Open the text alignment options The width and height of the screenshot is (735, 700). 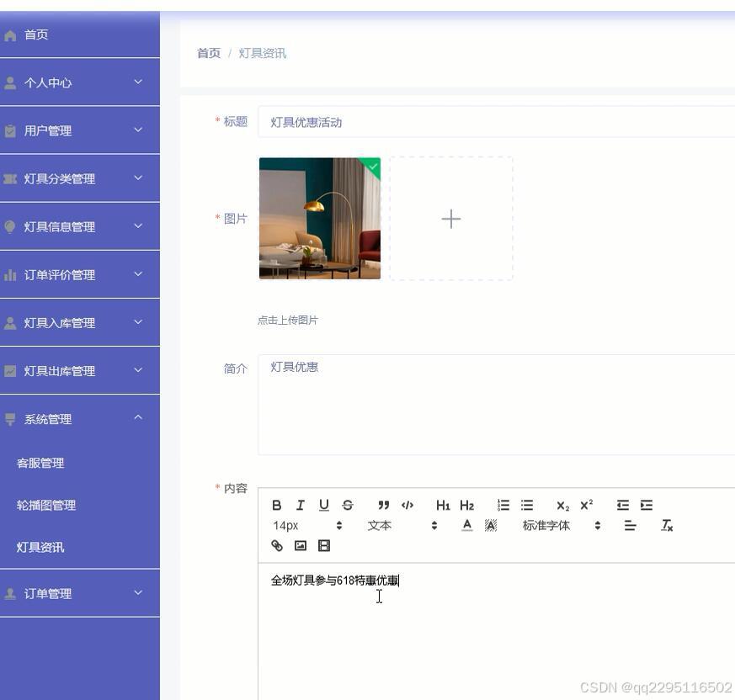(630, 525)
